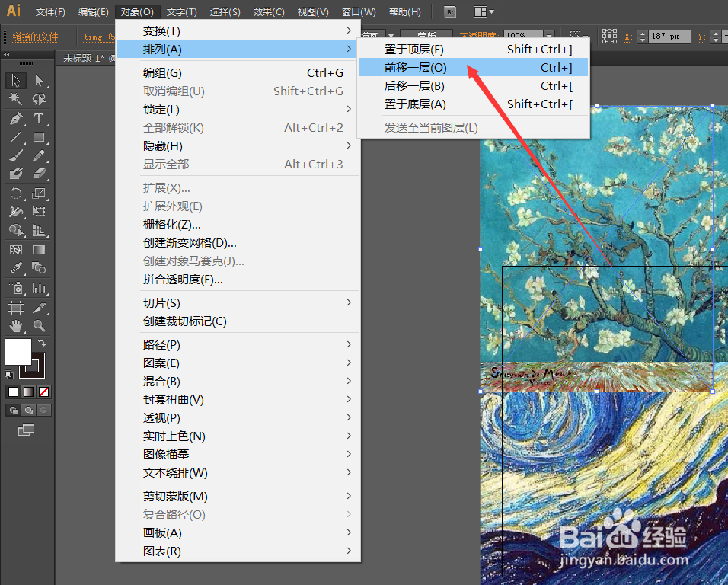Select the Pencil tool
728x585 pixels.
(39, 155)
